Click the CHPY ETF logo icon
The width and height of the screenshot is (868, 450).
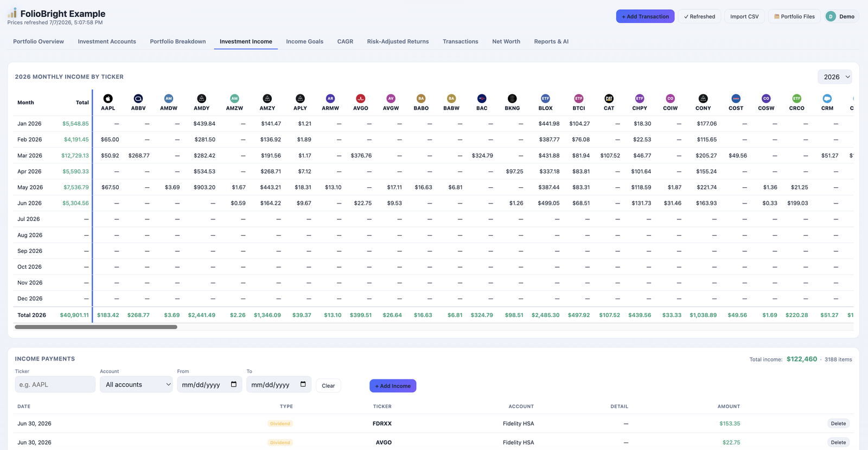tap(640, 98)
